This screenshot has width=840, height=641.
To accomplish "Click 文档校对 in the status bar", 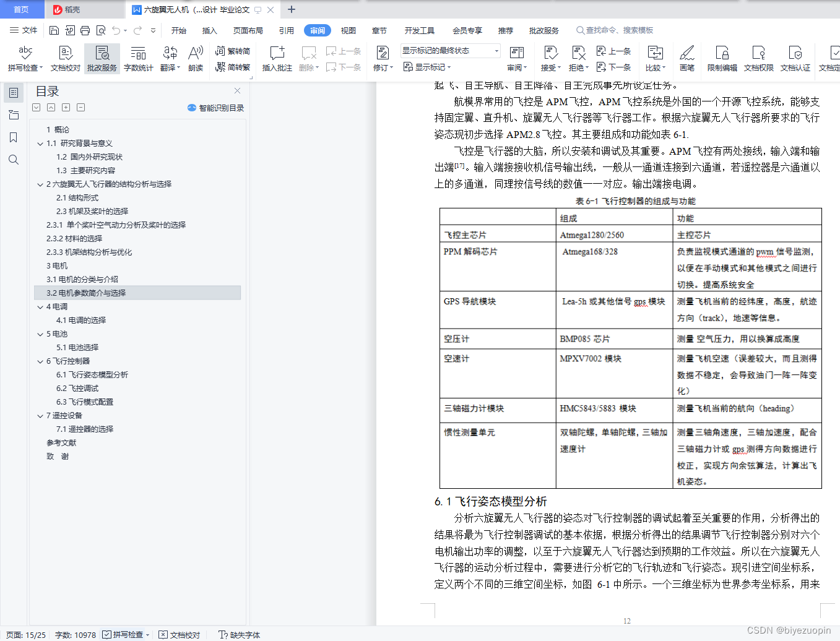I will point(180,635).
